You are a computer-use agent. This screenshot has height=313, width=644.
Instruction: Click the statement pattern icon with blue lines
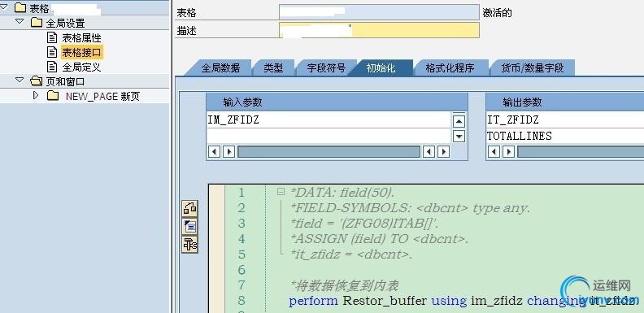pyautogui.click(x=189, y=227)
